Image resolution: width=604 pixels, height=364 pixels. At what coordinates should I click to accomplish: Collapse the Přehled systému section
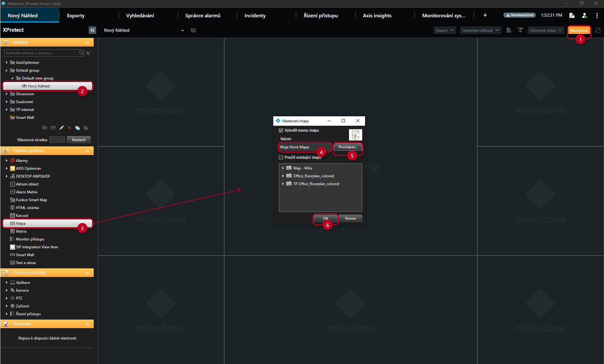coord(87,151)
